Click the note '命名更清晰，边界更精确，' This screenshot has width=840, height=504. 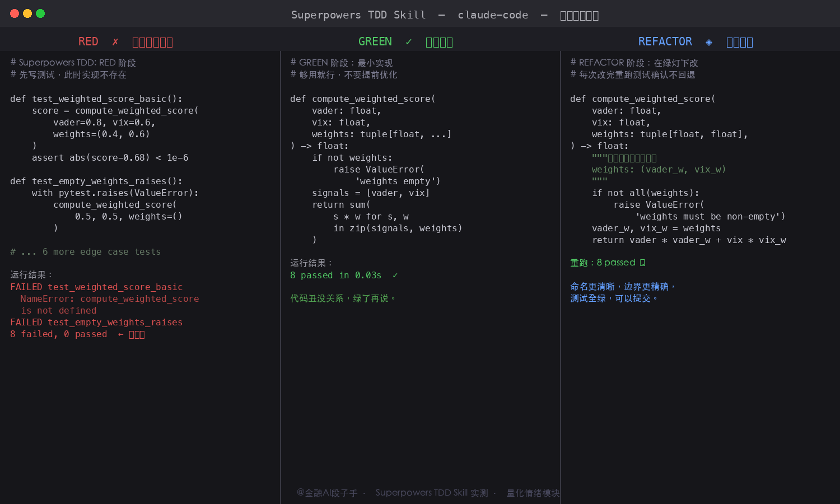coord(624,287)
